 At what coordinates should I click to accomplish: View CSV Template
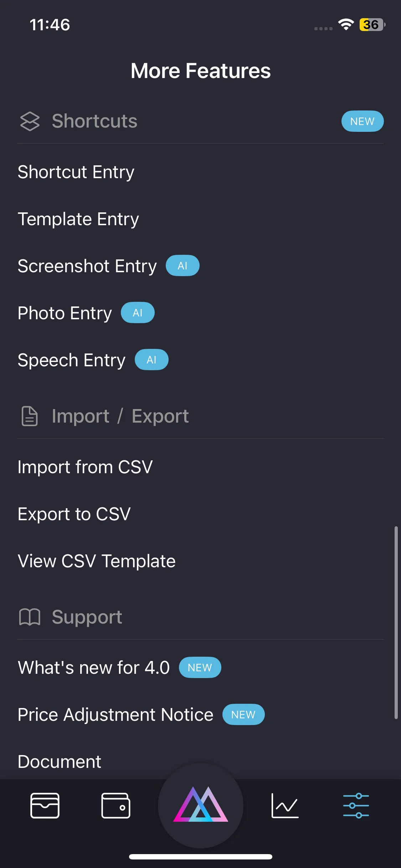coord(97,561)
